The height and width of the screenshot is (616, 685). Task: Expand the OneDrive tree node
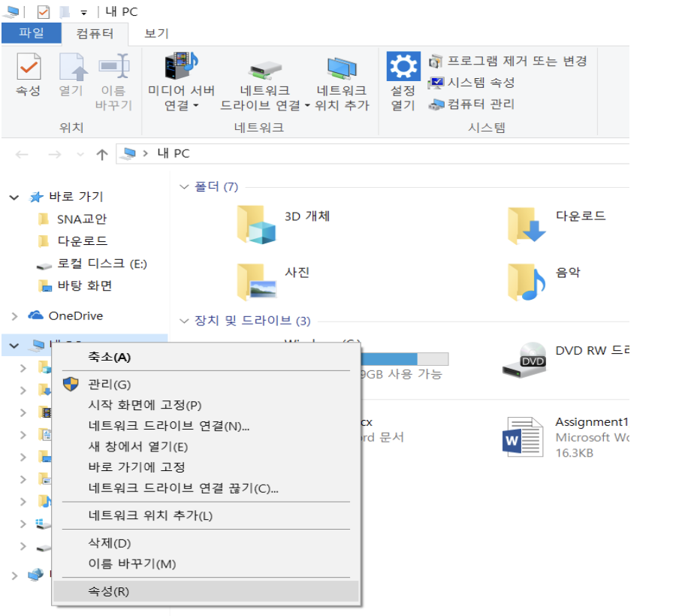pos(14,316)
